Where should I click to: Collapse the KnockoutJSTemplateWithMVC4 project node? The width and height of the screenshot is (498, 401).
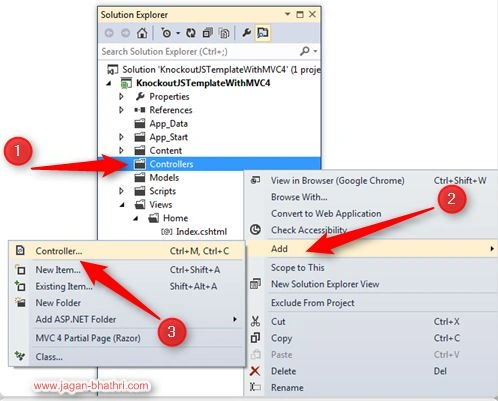point(109,83)
